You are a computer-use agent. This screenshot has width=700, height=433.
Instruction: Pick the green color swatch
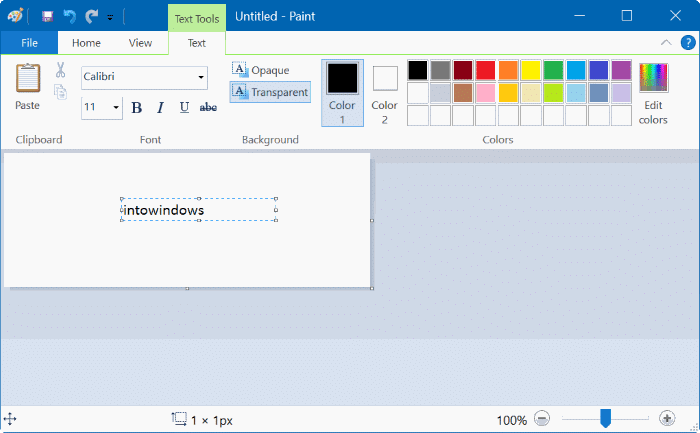554,70
